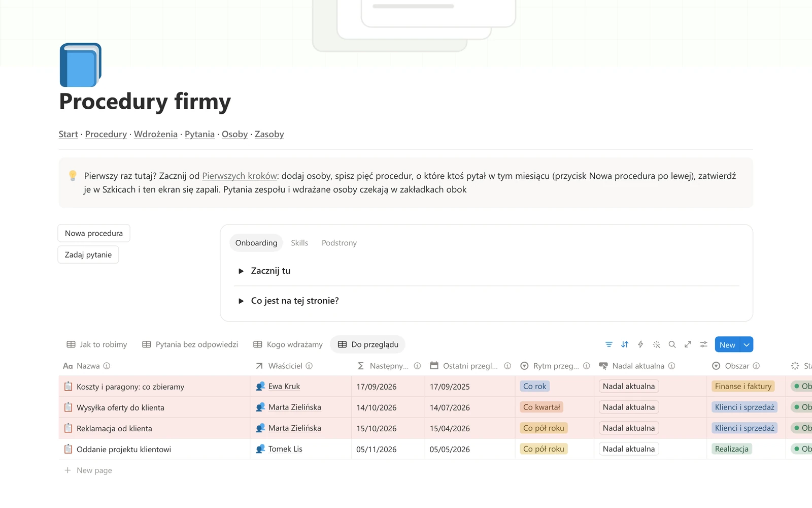Expand the Co jest na tej stronie? toggle
The width and height of the screenshot is (812, 508).
241,301
